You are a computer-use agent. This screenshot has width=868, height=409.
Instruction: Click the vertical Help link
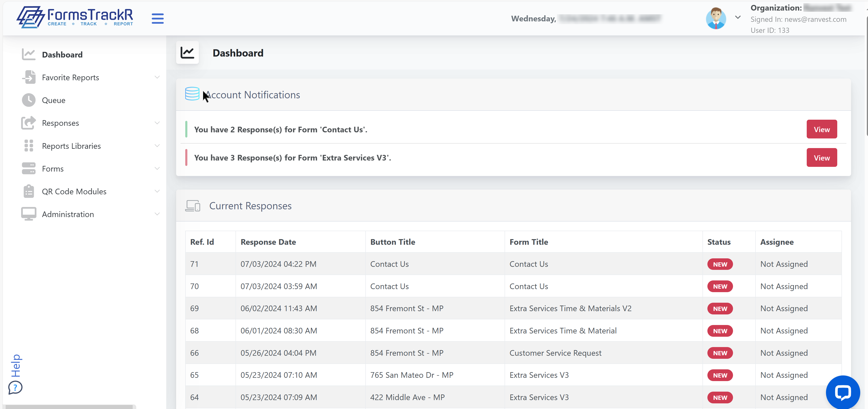(x=16, y=366)
